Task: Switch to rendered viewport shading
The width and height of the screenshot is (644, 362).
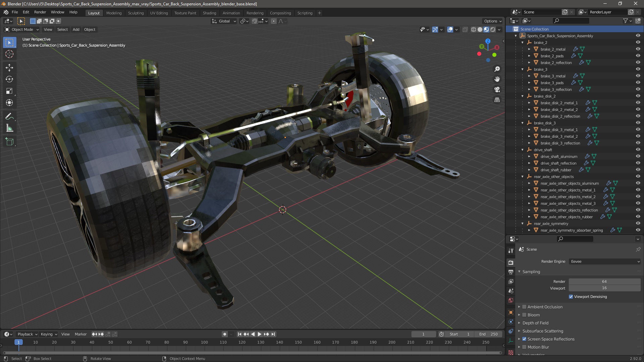Action: [x=493, y=29]
